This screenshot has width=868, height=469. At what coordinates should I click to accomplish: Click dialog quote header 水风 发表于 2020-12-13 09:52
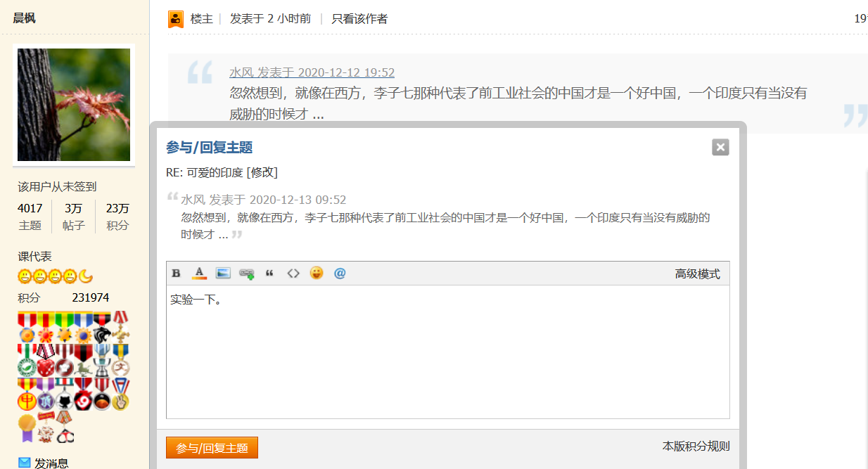click(264, 200)
